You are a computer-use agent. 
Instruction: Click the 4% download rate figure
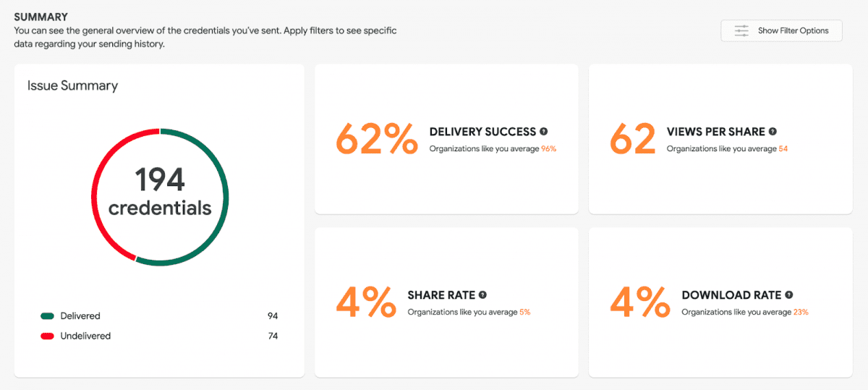point(640,302)
